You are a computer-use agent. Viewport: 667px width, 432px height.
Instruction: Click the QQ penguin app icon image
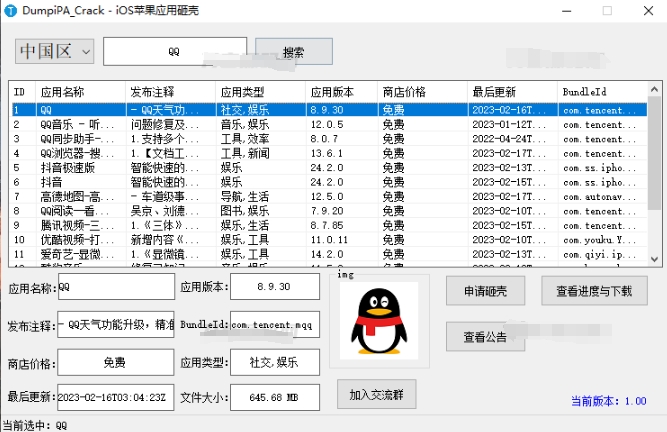[379, 321]
